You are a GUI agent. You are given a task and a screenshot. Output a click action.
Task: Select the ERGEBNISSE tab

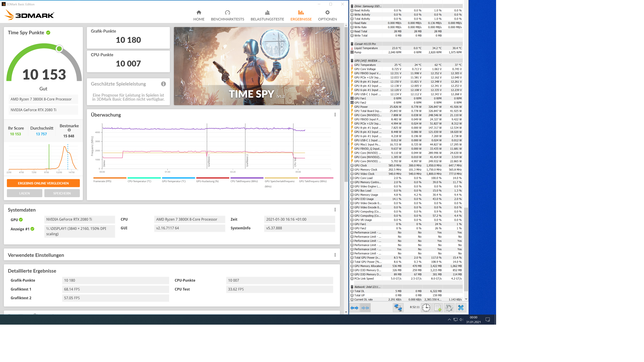tap(301, 15)
